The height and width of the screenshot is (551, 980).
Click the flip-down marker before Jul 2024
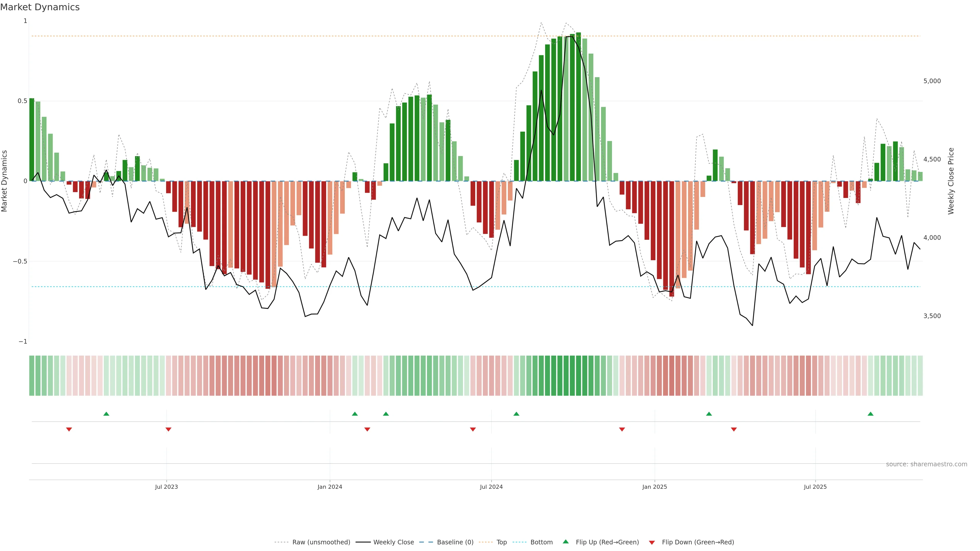coord(473,429)
